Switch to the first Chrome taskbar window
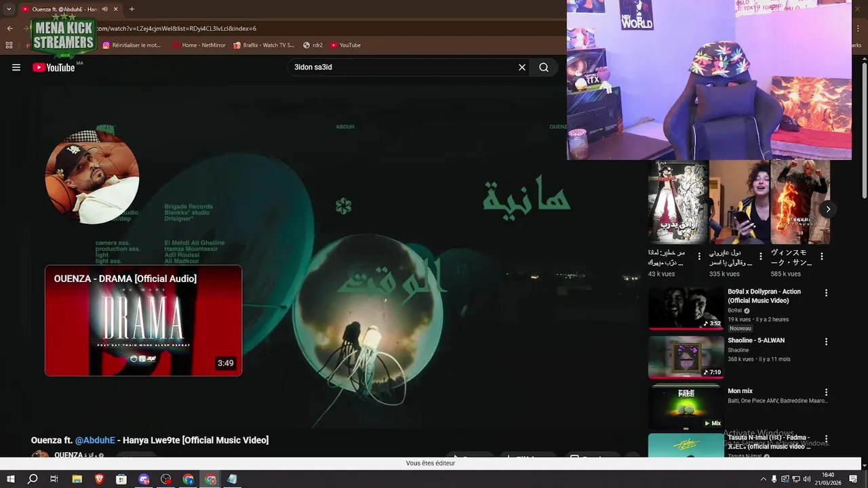868x488 pixels. 189,479
